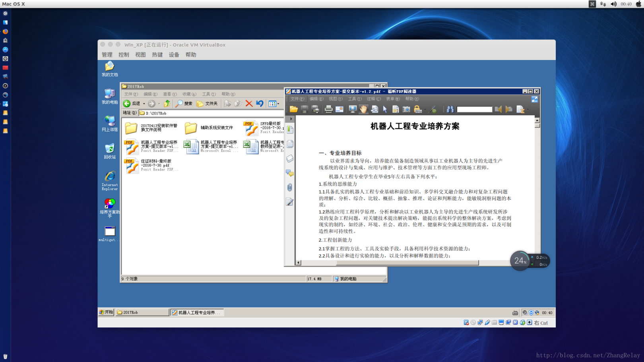Open the 文件(F) menu in Foxit Reader
Image resolution: width=644 pixels, height=362 pixels.
(297, 99)
